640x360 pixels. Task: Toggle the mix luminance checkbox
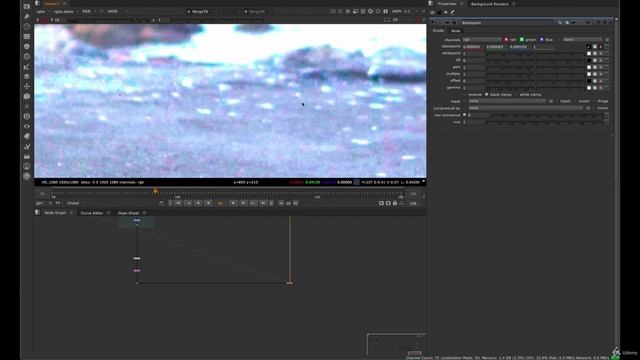(464, 115)
